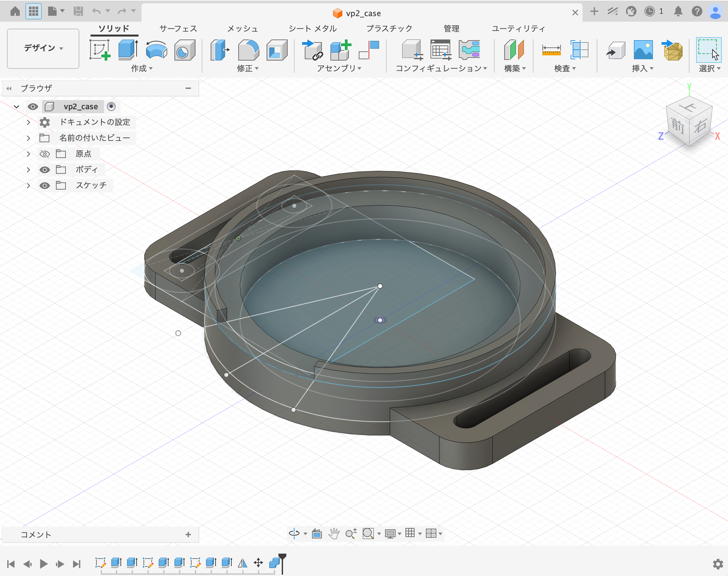
Task: Select the Create Sketch tool
Action: [100, 50]
